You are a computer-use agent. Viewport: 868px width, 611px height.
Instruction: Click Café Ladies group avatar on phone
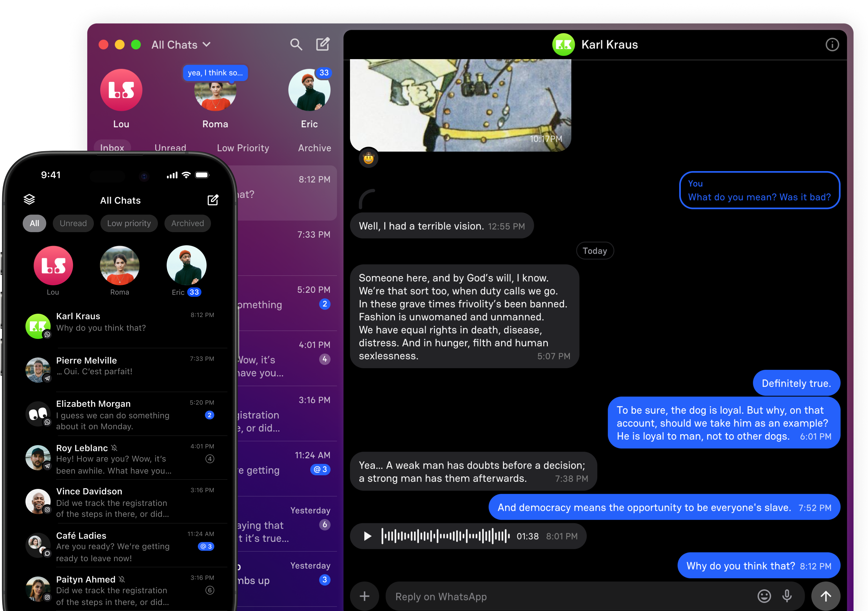(x=38, y=545)
